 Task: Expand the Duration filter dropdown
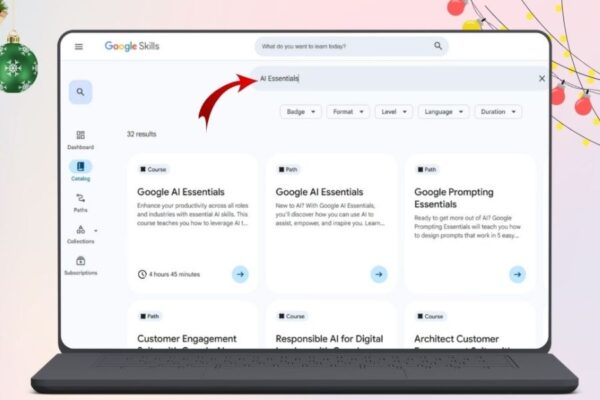498,112
